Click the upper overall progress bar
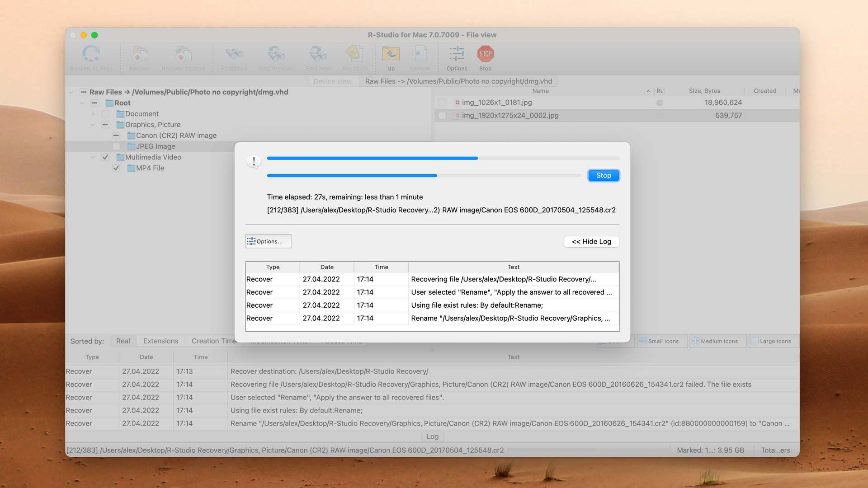868x488 pixels. pyautogui.click(x=443, y=158)
